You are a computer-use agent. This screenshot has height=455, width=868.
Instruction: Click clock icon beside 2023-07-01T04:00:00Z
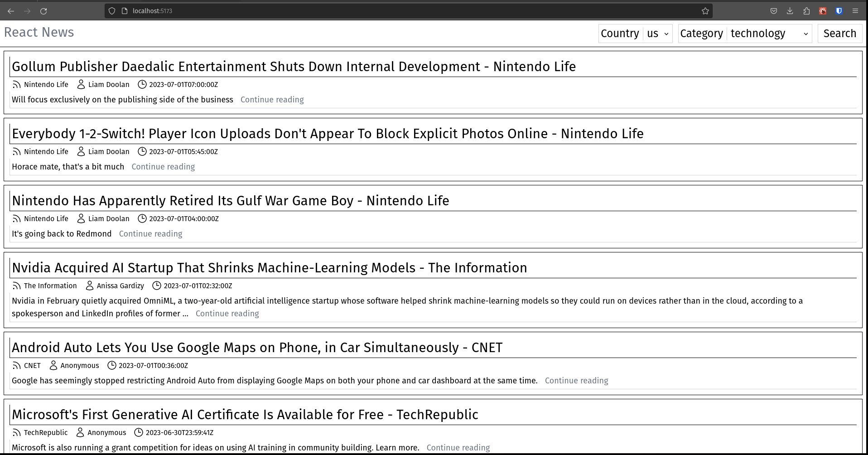coord(142,218)
